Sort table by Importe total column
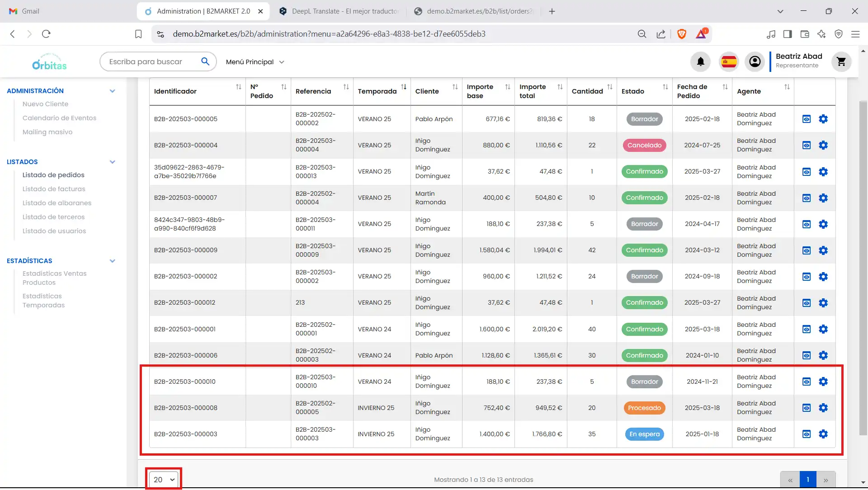 pyautogui.click(x=560, y=87)
